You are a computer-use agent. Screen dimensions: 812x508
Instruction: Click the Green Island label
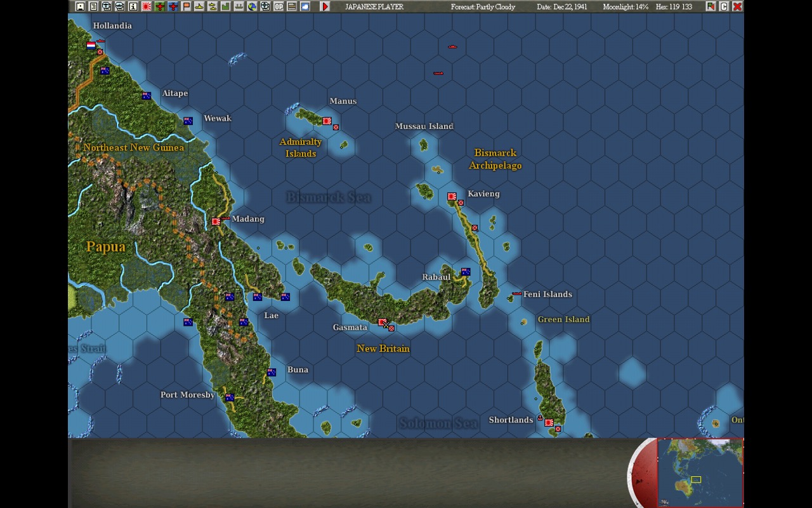pyautogui.click(x=563, y=319)
